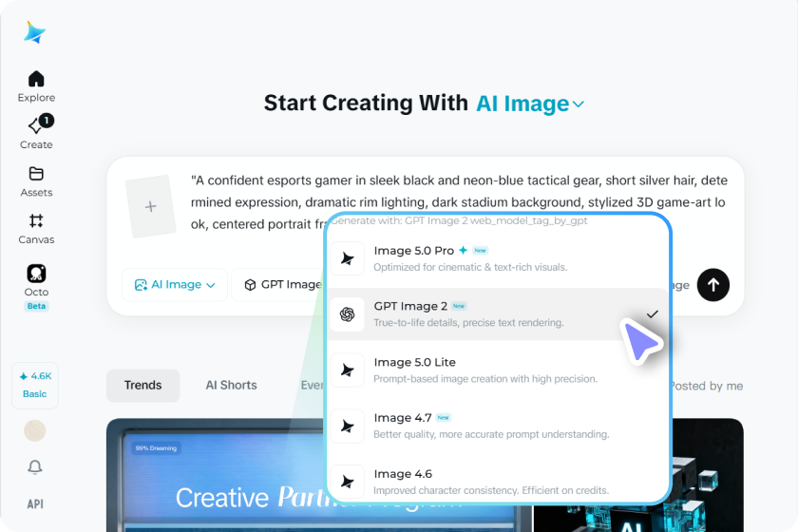This screenshot has width=798, height=532.
Task: Click the Beta label under Octo
Action: pyautogui.click(x=36, y=306)
